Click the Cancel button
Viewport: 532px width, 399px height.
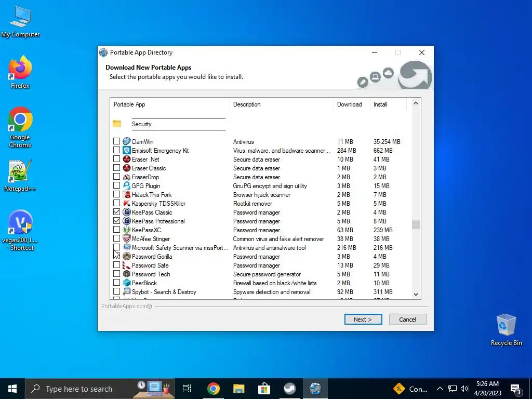click(407, 320)
